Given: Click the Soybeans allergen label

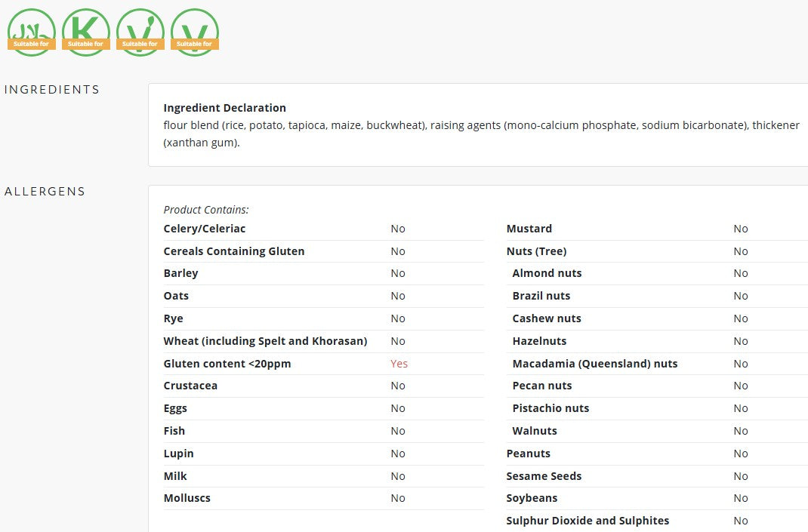Looking at the screenshot, I should point(532,499).
